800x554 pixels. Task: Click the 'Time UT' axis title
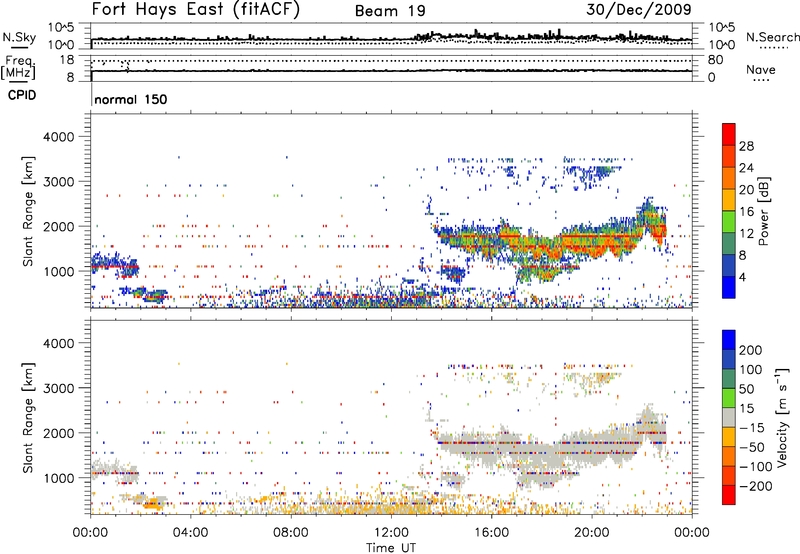pyautogui.click(x=391, y=548)
